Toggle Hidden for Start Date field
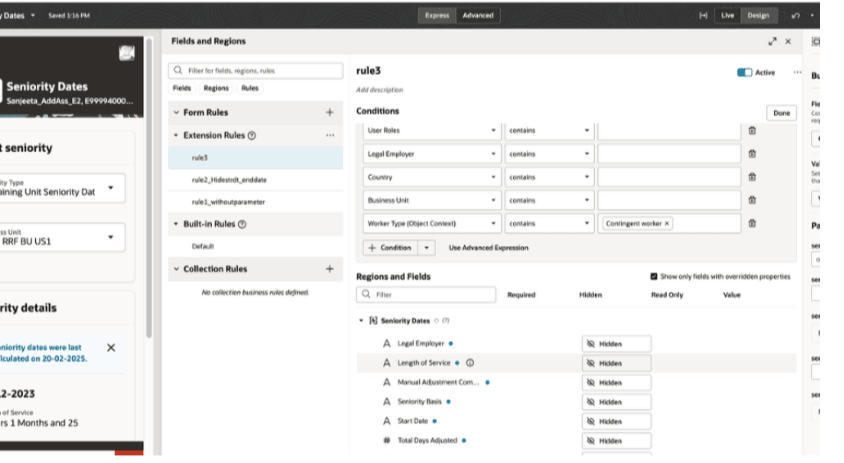The image size is (844, 463). 616,422
